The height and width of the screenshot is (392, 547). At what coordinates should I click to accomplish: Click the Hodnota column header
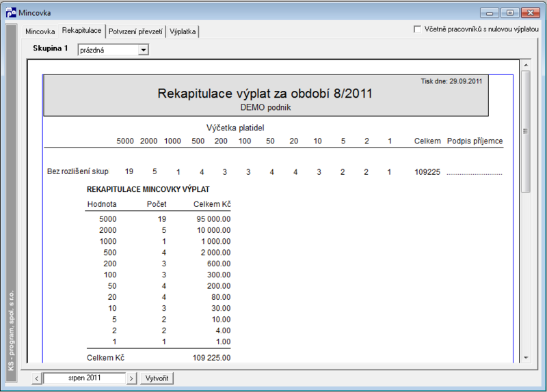pos(102,204)
